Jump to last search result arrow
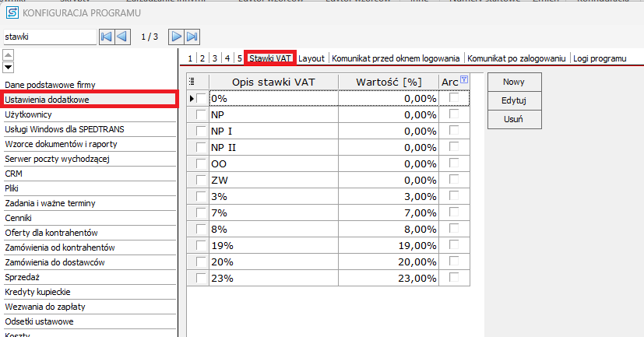 coord(192,37)
